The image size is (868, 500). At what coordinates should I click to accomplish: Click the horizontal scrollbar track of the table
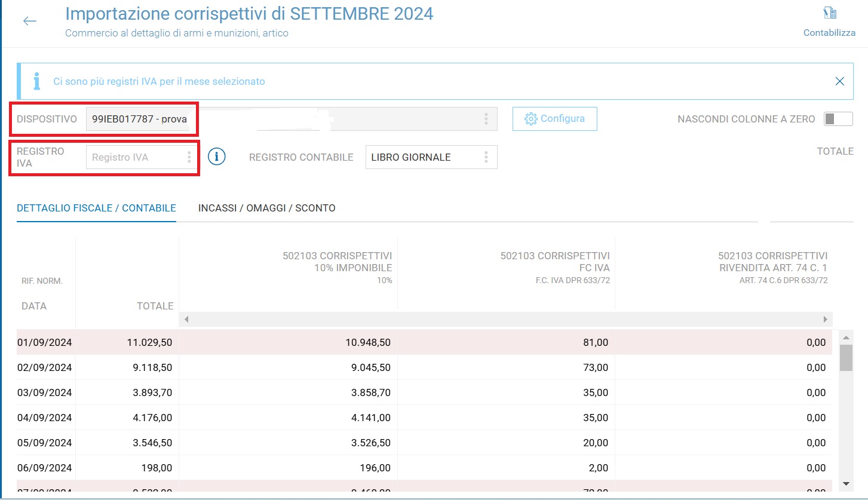coord(505,320)
